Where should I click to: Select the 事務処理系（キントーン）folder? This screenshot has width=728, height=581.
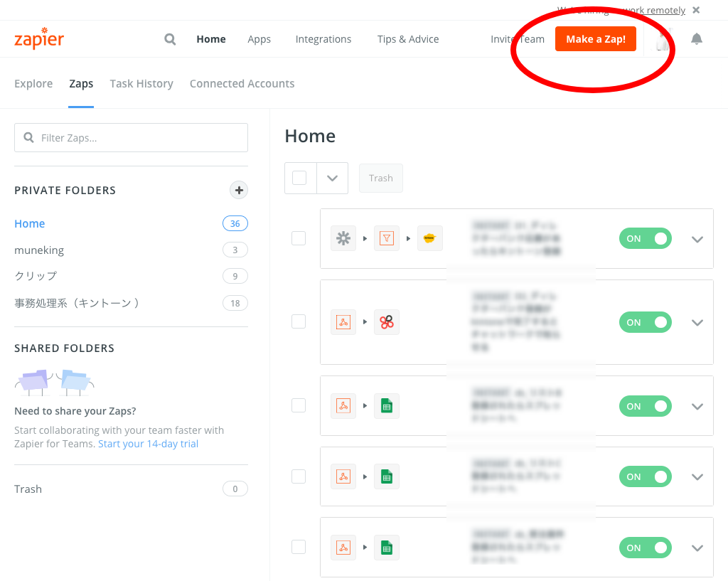coord(77,303)
